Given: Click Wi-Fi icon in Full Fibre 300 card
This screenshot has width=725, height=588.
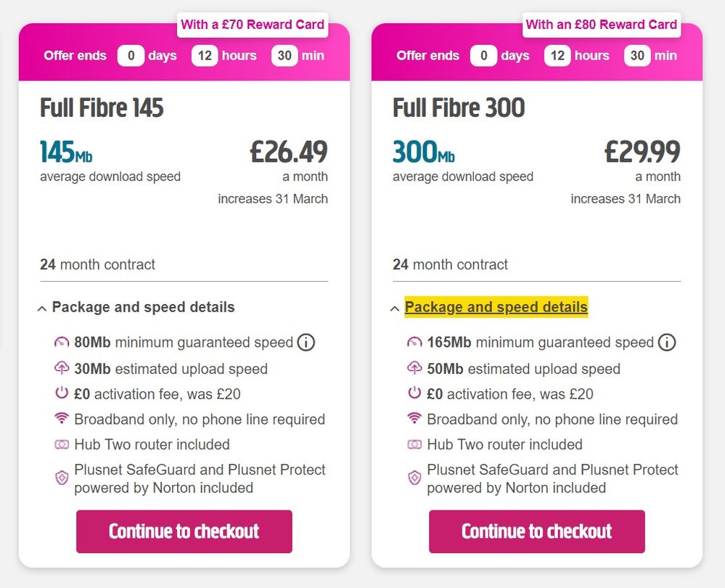Looking at the screenshot, I should click(414, 419).
